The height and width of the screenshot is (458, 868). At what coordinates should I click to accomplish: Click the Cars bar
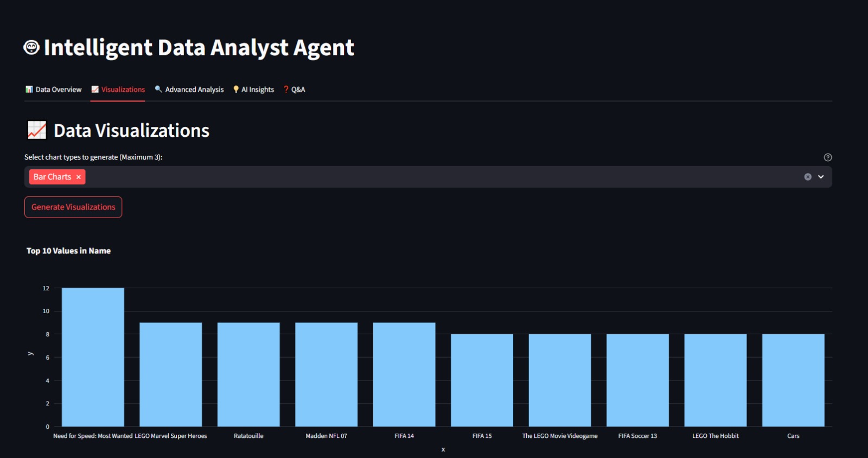[793, 380]
